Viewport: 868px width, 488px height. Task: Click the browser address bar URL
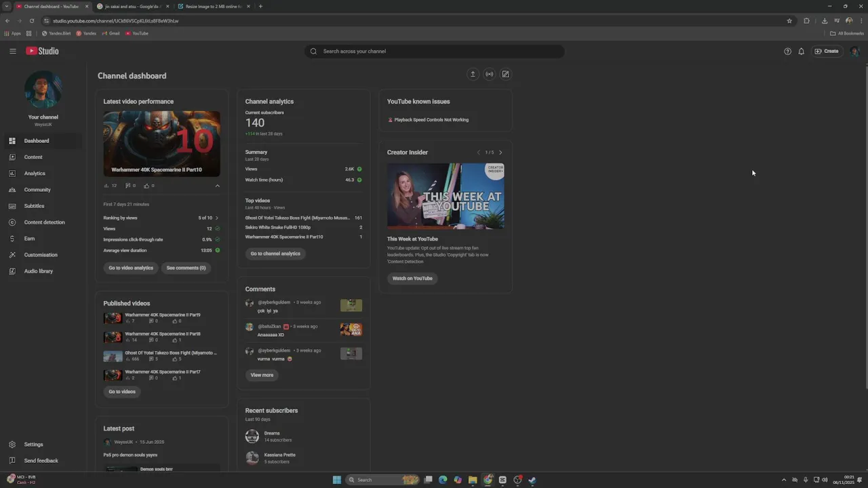[116, 21]
